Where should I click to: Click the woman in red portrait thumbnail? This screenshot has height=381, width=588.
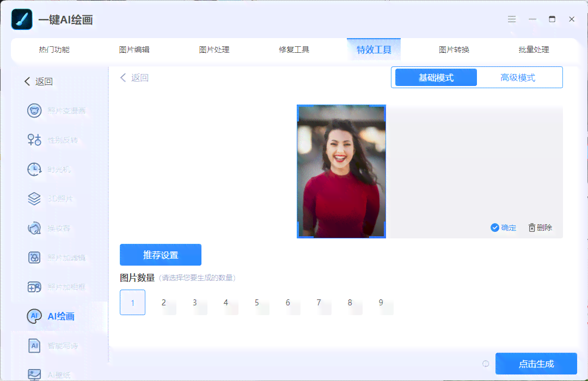point(341,171)
